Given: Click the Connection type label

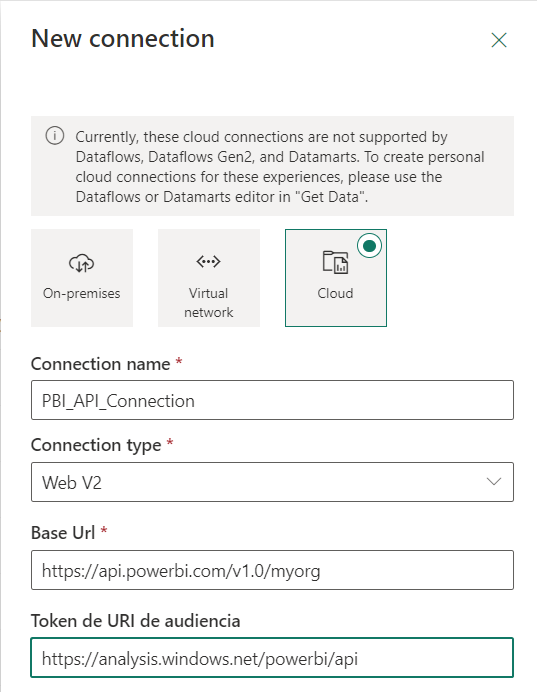Looking at the screenshot, I should point(96,445).
